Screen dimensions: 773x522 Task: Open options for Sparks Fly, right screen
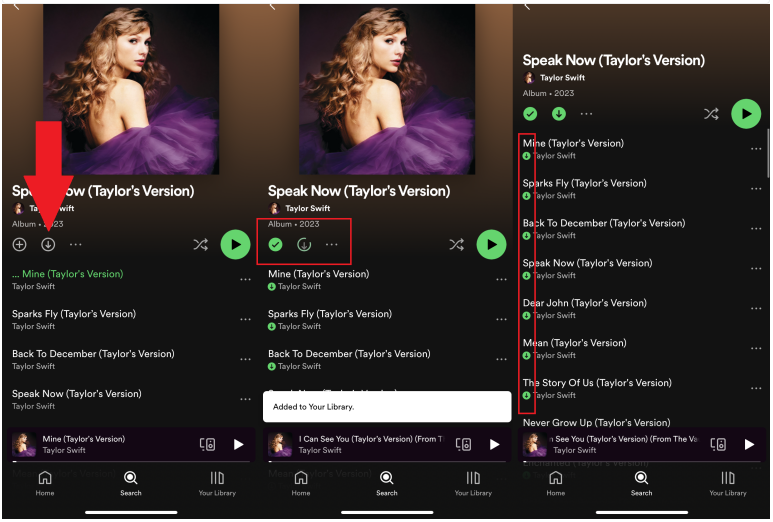coord(756,189)
